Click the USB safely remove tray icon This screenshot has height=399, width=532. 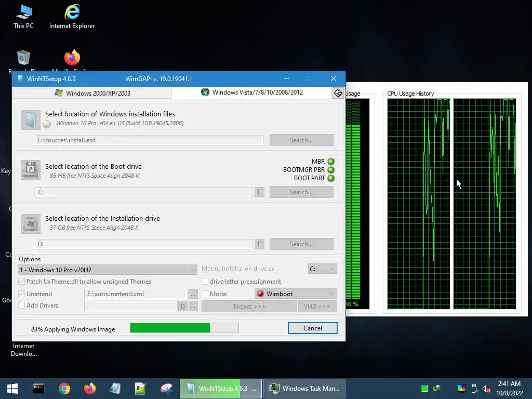(475, 389)
